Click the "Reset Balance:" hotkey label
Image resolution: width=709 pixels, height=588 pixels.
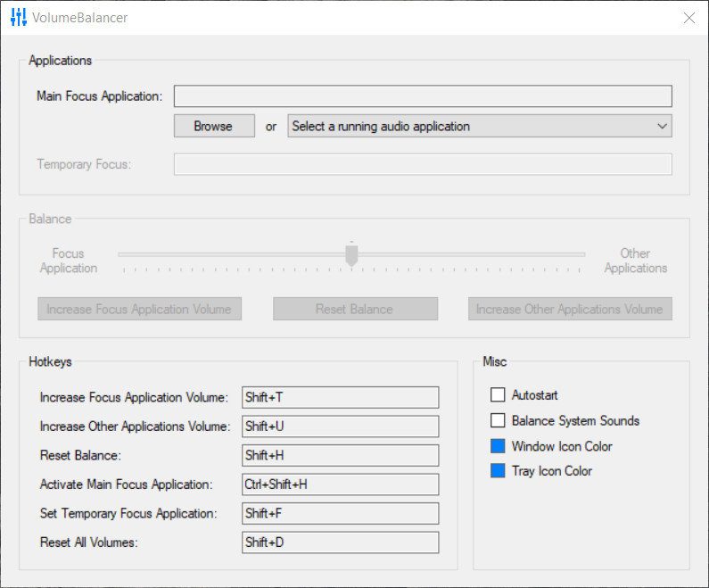80,455
